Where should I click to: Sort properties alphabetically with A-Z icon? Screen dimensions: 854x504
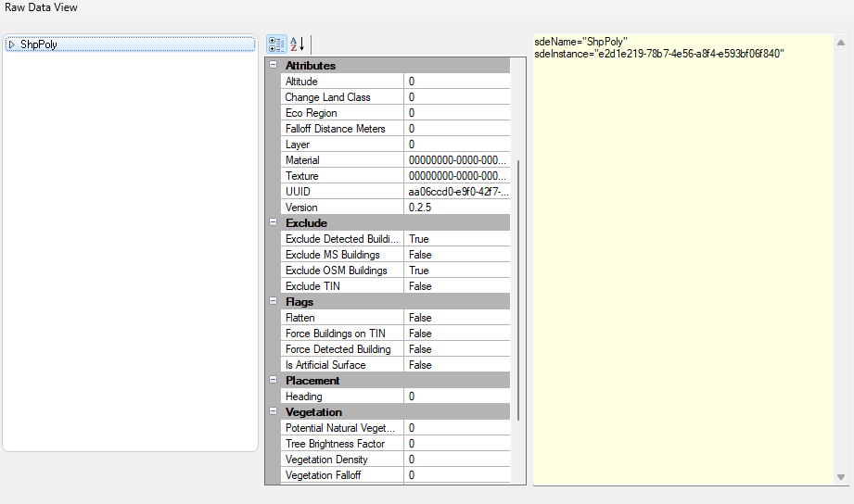click(297, 44)
